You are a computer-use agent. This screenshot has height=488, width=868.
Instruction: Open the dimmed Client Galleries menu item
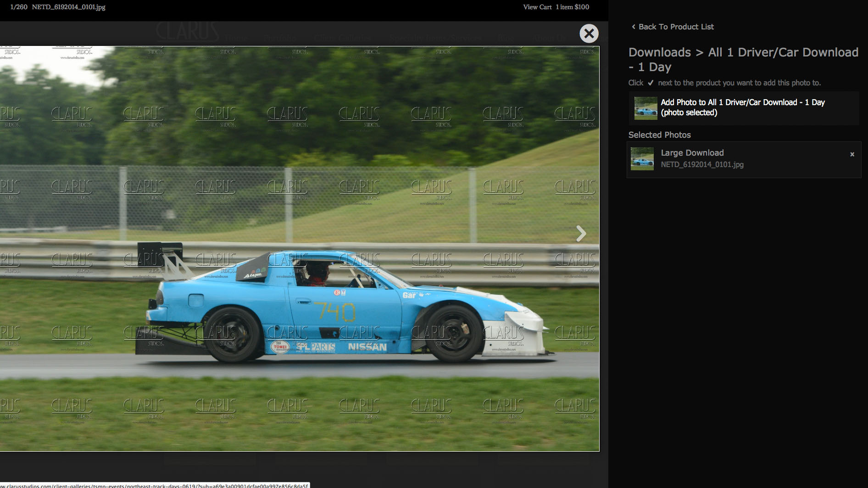[x=342, y=38]
